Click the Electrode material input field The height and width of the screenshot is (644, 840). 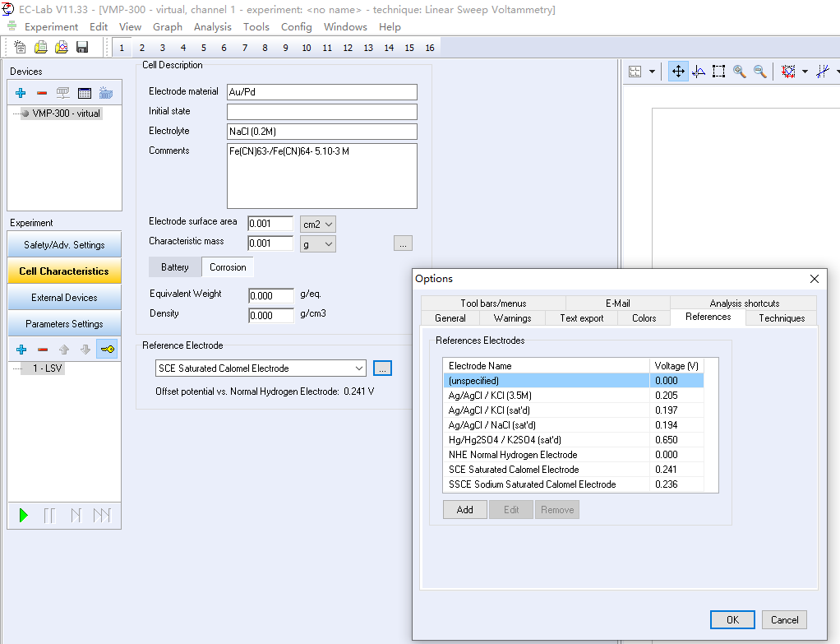click(321, 92)
